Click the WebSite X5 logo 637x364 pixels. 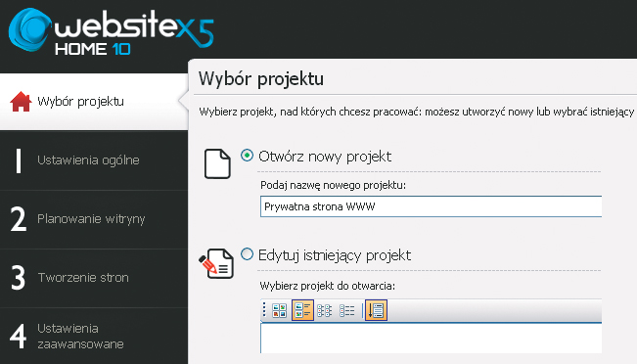click(x=111, y=31)
